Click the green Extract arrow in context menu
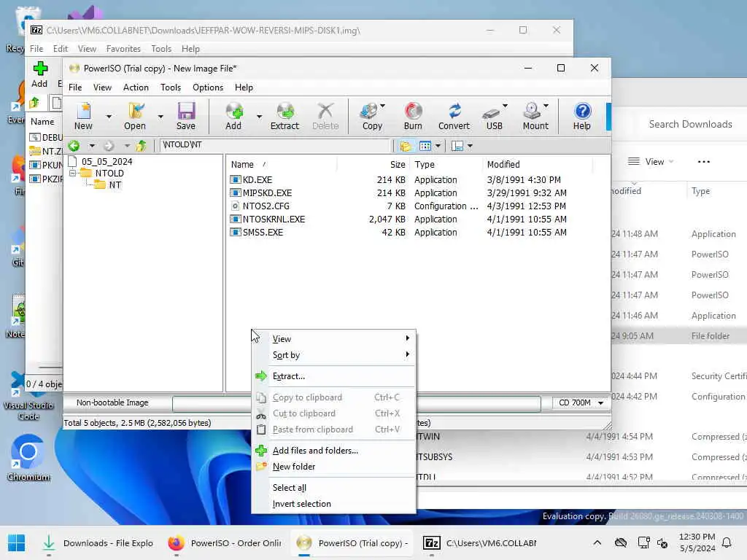The image size is (747, 560). tap(261, 376)
